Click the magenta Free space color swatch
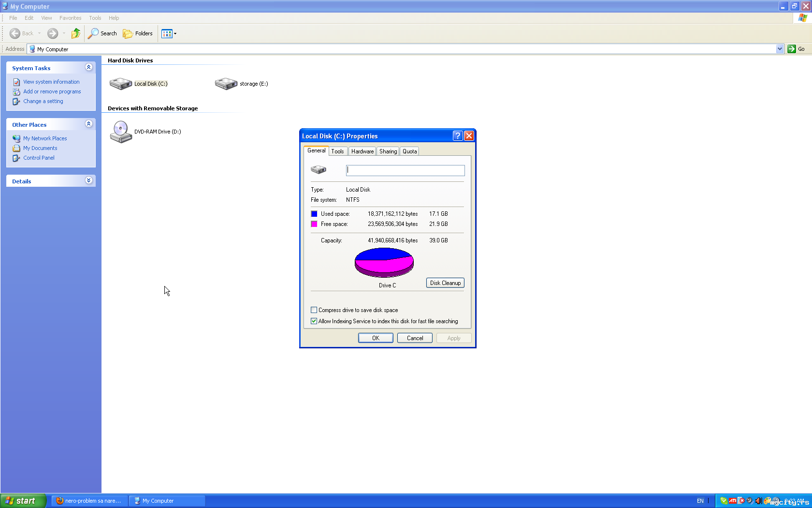 point(314,224)
